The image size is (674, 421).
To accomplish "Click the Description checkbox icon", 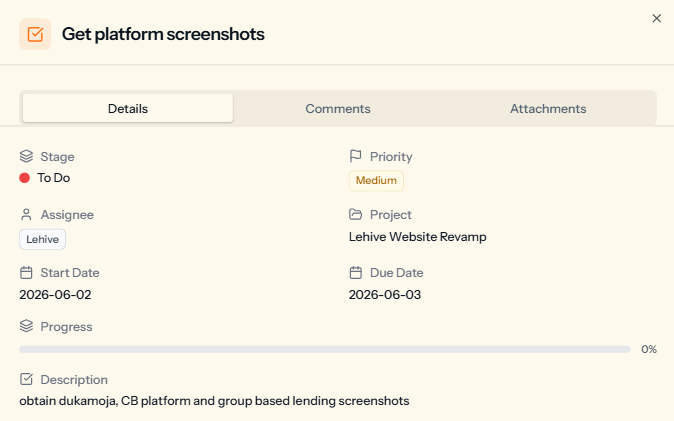I will coord(26,379).
